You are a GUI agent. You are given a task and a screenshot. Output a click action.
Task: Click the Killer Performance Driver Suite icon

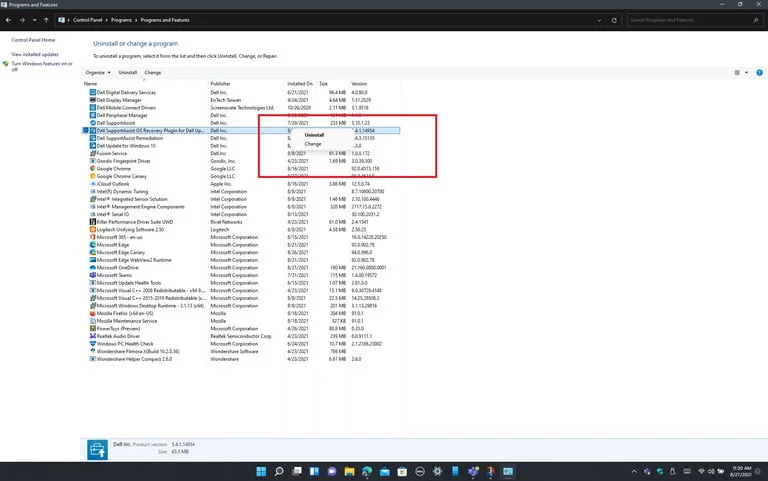pyautogui.click(x=93, y=222)
